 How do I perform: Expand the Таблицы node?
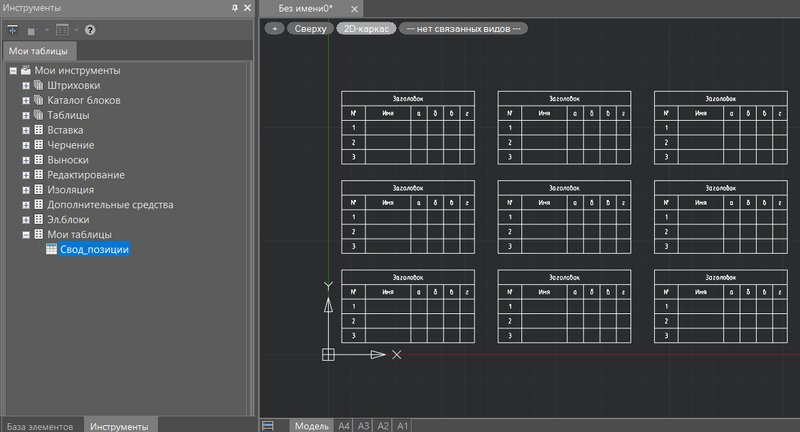tap(26, 115)
